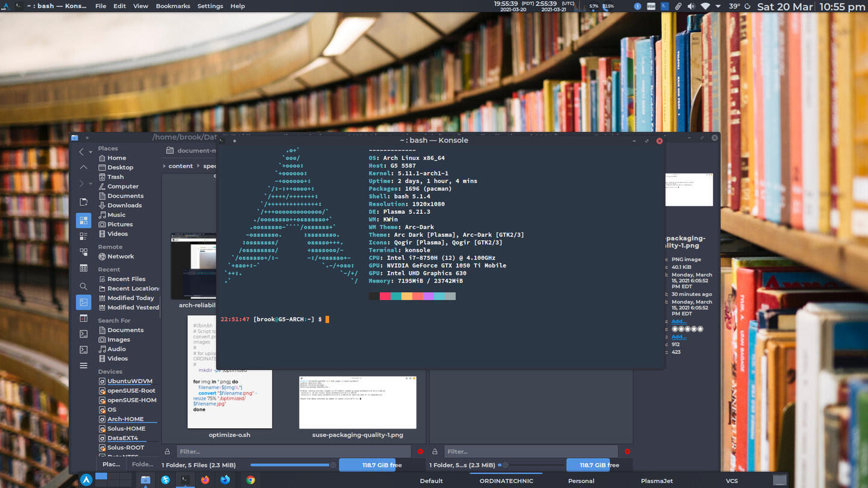Screen dimensions: 868x488
Task: Close the right pane filter bar
Action: pyautogui.click(x=627, y=451)
